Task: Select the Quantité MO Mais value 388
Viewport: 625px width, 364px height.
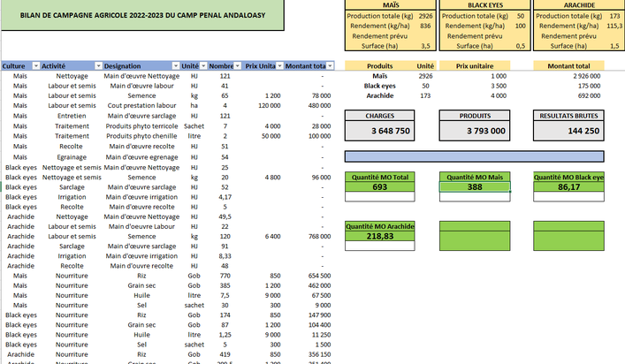Action: pos(476,187)
